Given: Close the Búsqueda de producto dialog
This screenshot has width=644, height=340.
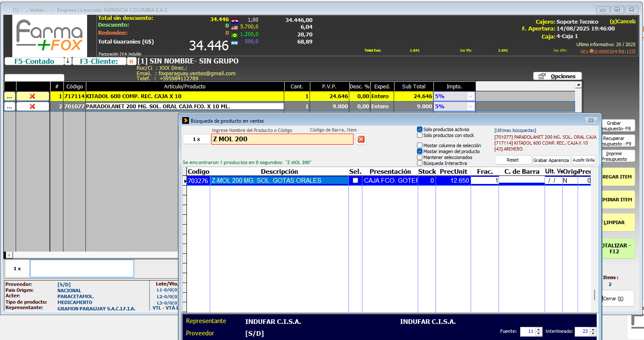Looking at the screenshot, I should 591,121.
